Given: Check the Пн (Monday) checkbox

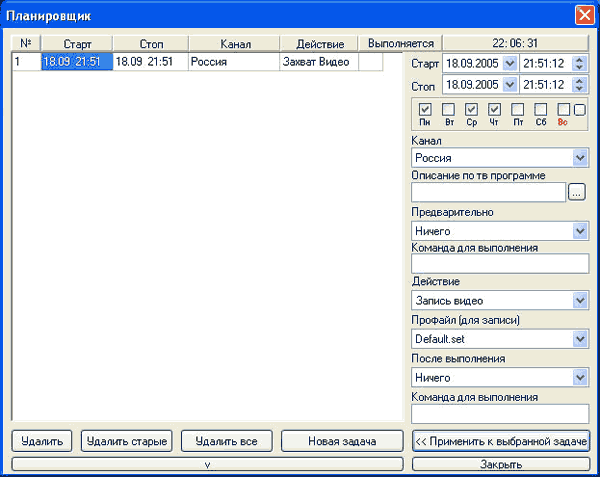Looking at the screenshot, I should [425, 110].
